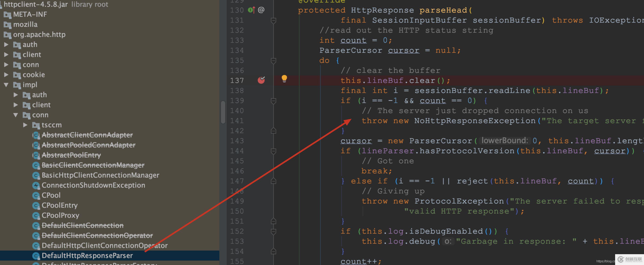Click the META-INF folder icon
The image size is (644, 265).
point(7,15)
